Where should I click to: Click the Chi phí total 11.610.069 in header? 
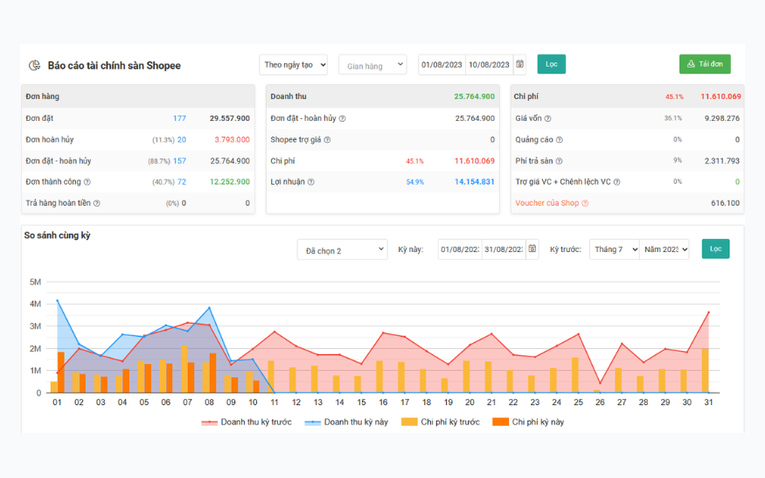click(721, 97)
